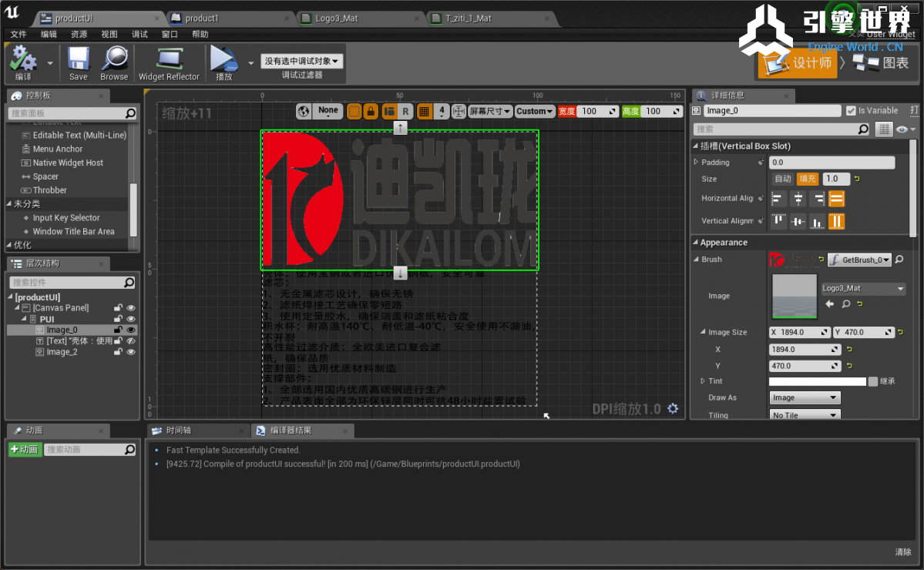Expand the Padding property
Viewport: 924px width, 570px height.
click(697, 163)
